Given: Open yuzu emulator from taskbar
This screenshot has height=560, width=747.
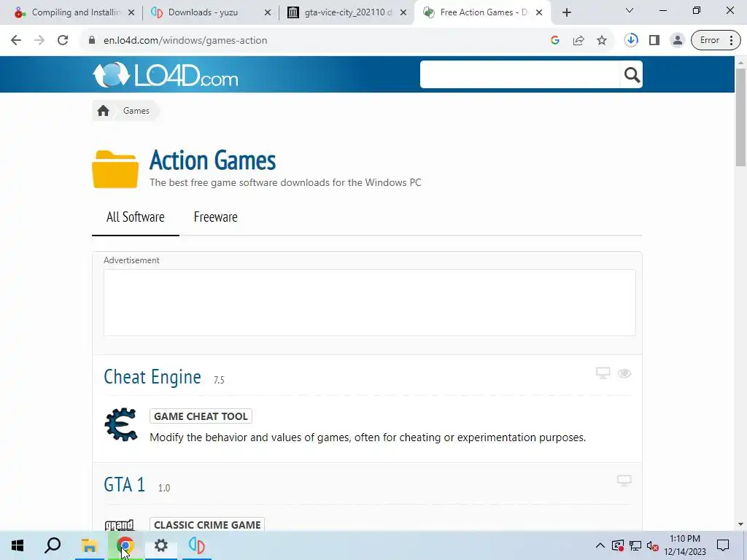Looking at the screenshot, I should pos(197,545).
